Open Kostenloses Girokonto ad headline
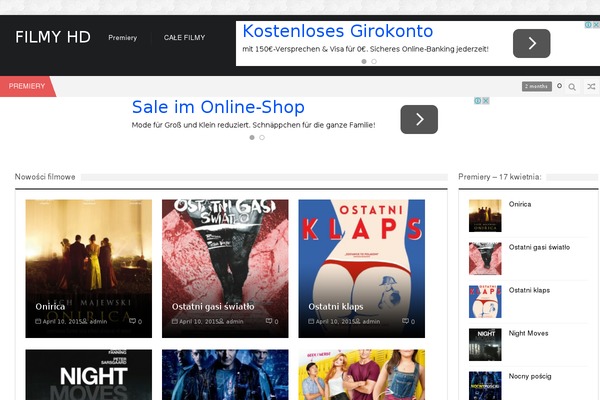Viewport: 600px width, 400px height. click(338, 31)
